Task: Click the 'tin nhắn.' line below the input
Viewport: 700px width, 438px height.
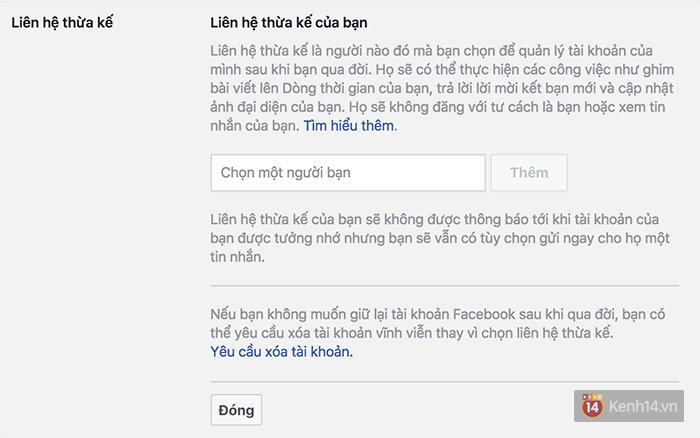Action: click(238, 257)
